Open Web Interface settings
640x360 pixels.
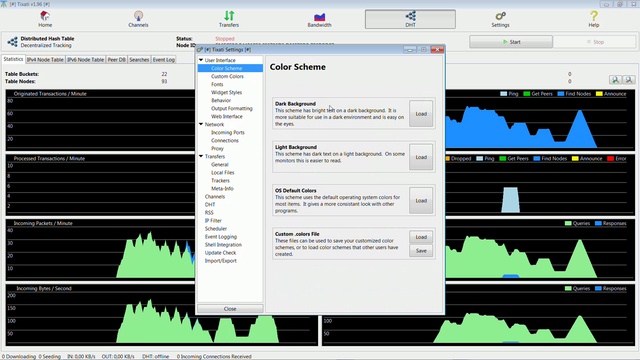point(227,116)
